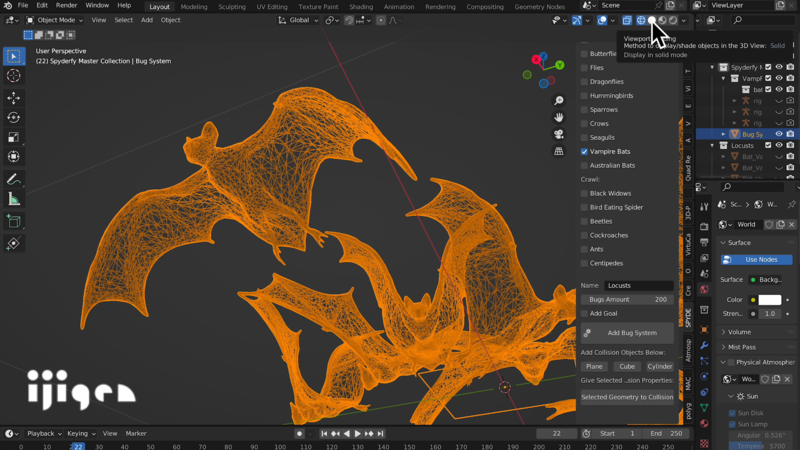The height and width of the screenshot is (450, 800).
Task: Switch to the Geometry Nodes workspace tab
Action: tap(539, 7)
